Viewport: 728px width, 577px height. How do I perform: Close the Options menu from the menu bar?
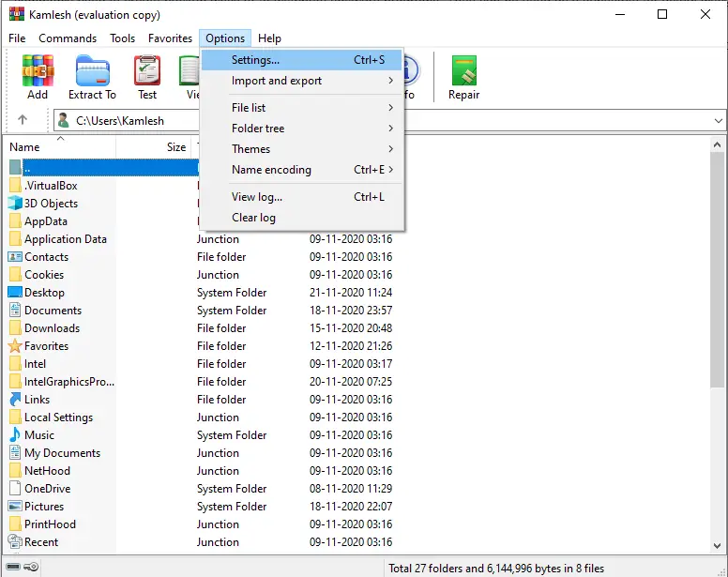(x=225, y=38)
